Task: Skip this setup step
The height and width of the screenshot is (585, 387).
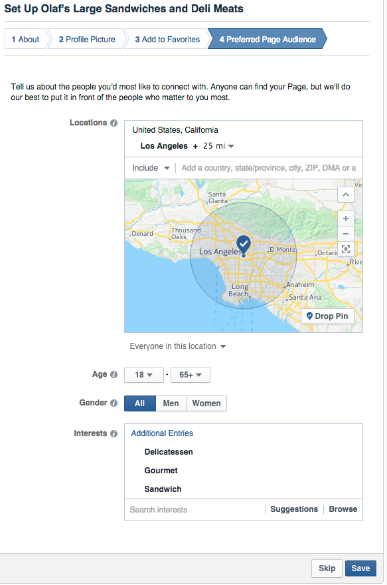Action: (327, 568)
